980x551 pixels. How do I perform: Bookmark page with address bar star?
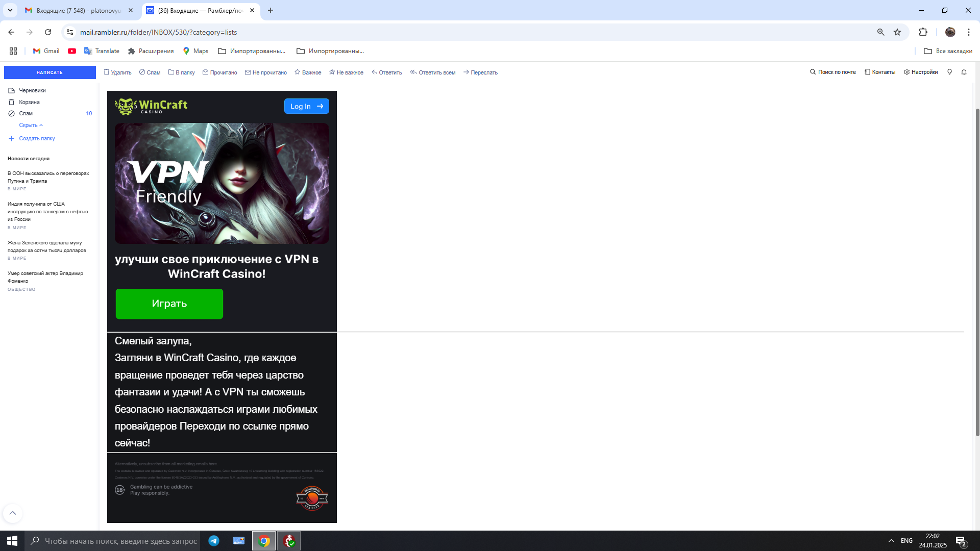[897, 32]
